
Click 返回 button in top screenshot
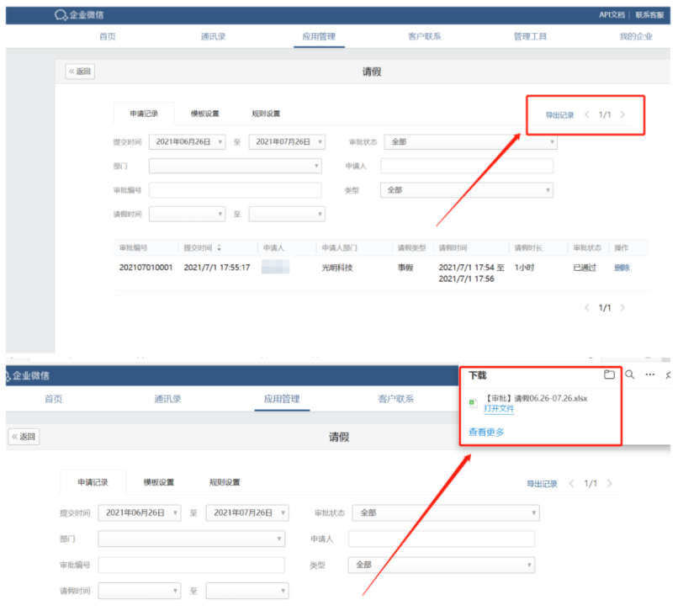coord(80,72)
